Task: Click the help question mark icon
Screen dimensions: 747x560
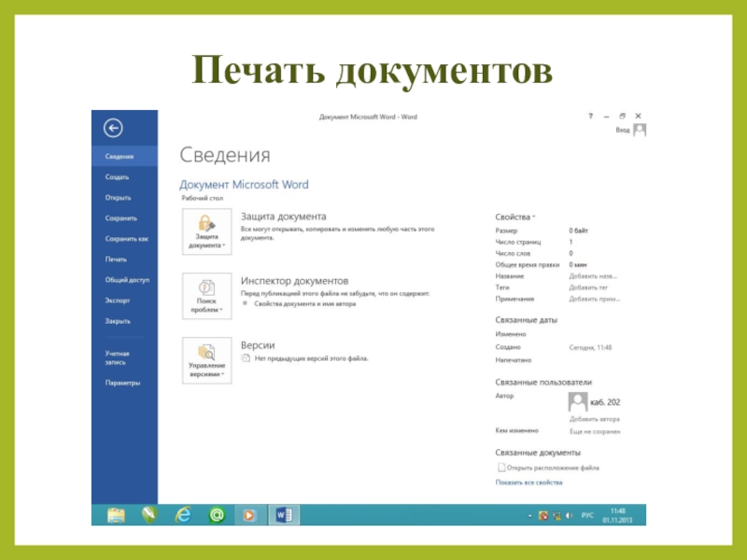Action: point(591,116)
